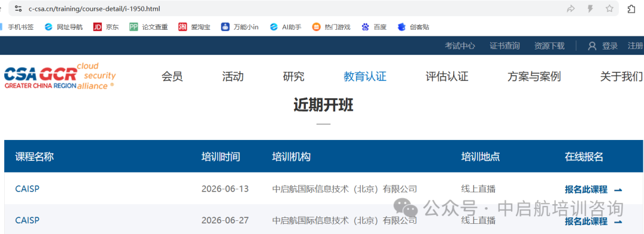644x234 pixels.
Task: Click the CAISP course on 2026-06-27
Action: pyautogui.click(x=27, y=220)
